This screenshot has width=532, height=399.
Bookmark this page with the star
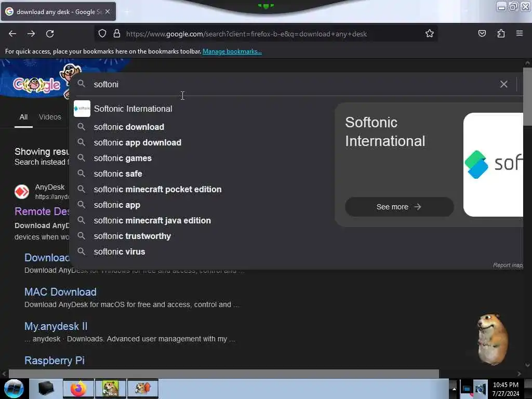click(x=430, y=34)
